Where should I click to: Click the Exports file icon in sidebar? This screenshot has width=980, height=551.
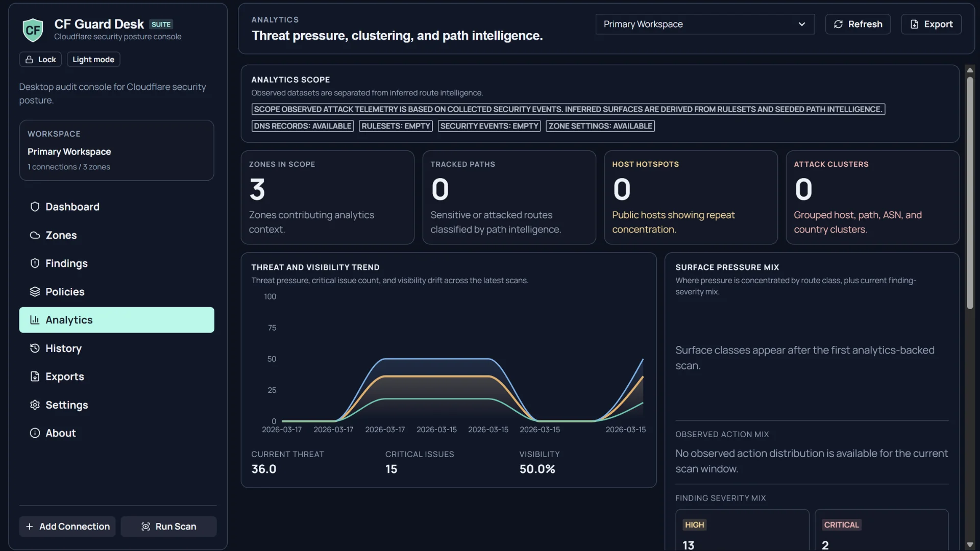[35, 377]
